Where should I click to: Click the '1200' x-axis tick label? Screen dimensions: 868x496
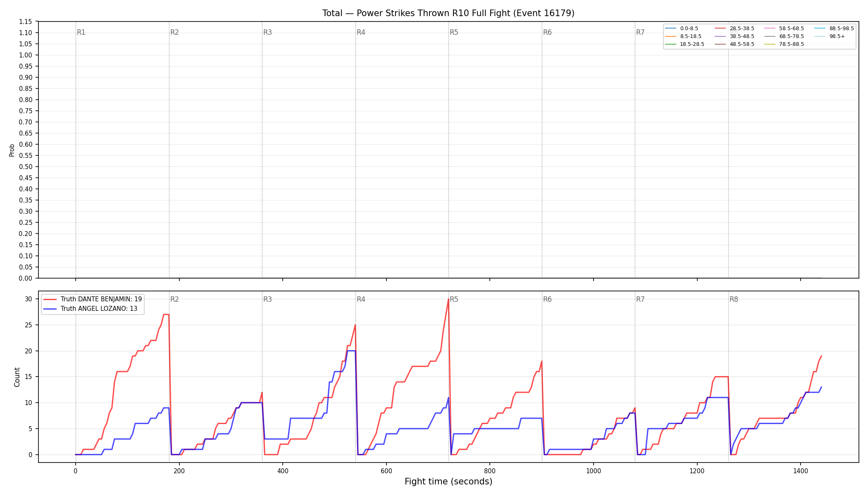tap(697, 471)
